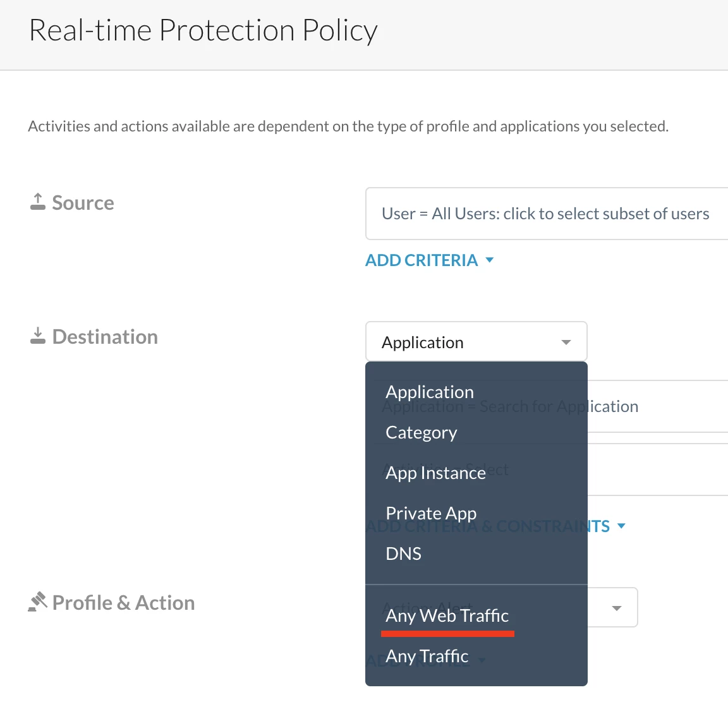
Task: Click the Destination section label
Action: (105, 337)
